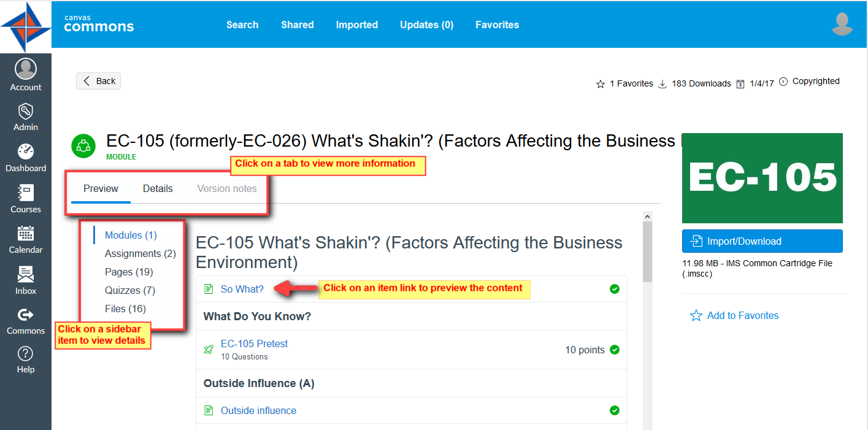Click the green module type icon
The image size is (868, 430).
tap(83, 146)
